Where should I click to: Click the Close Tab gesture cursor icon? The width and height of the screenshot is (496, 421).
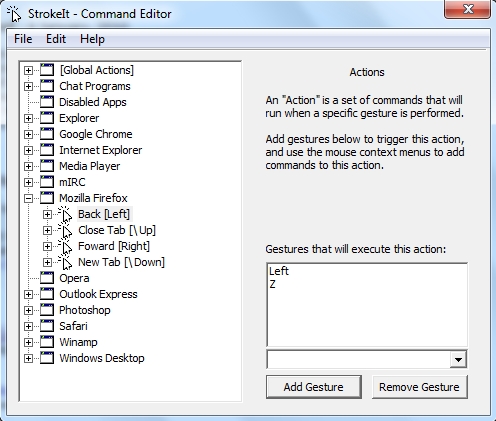point(65,230)
